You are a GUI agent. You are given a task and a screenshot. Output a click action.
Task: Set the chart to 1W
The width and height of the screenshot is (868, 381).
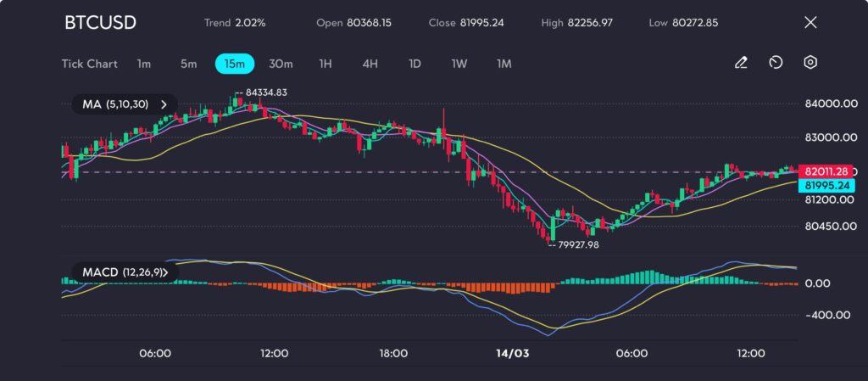(459, 64)
